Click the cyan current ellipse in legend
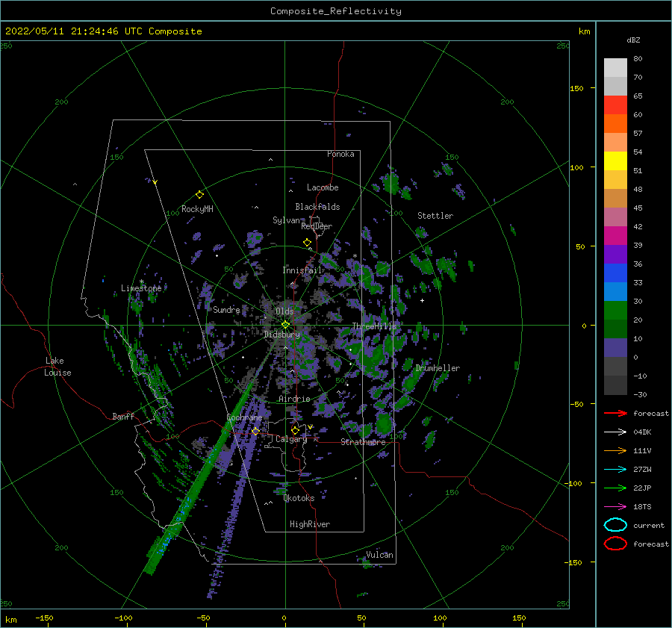672x628 pixels. (615, 525)
